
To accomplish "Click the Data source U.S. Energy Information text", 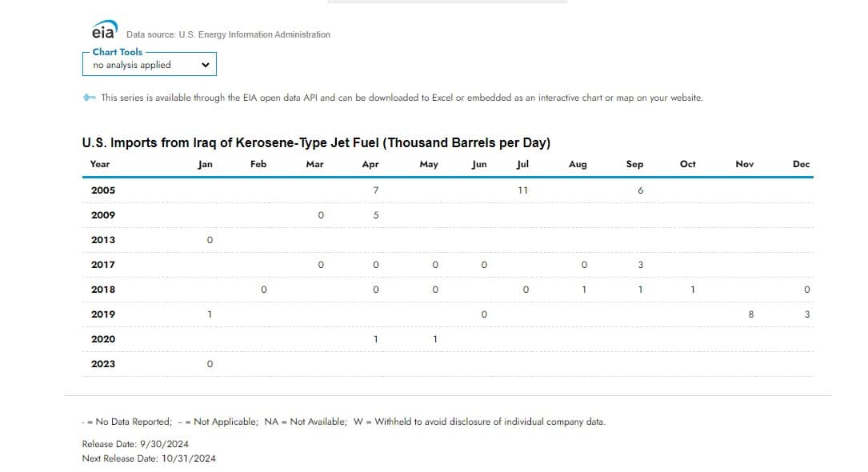I will (228, 34).
